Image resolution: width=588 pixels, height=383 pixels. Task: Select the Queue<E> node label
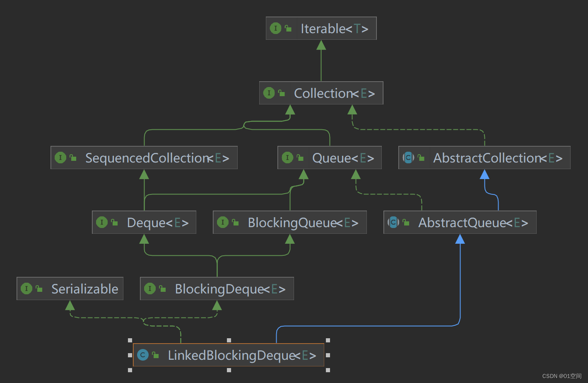343,158
